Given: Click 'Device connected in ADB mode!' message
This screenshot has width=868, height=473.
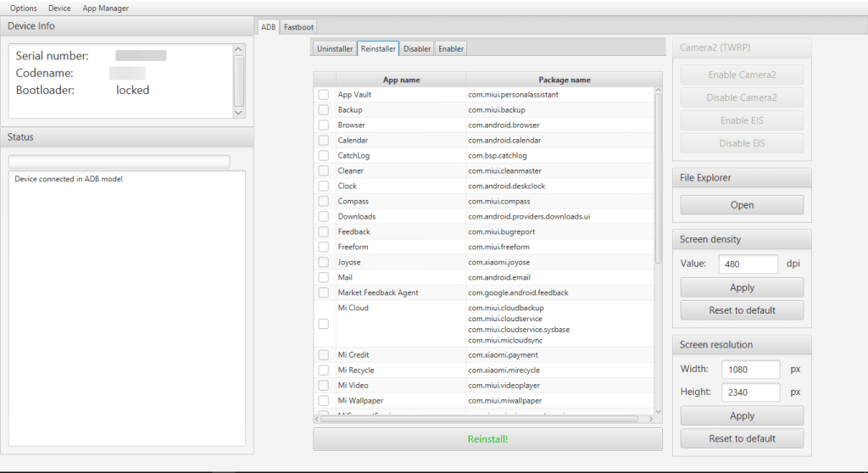Looking at the screenshot, I should pyautogui.click(x=69, y=179).
